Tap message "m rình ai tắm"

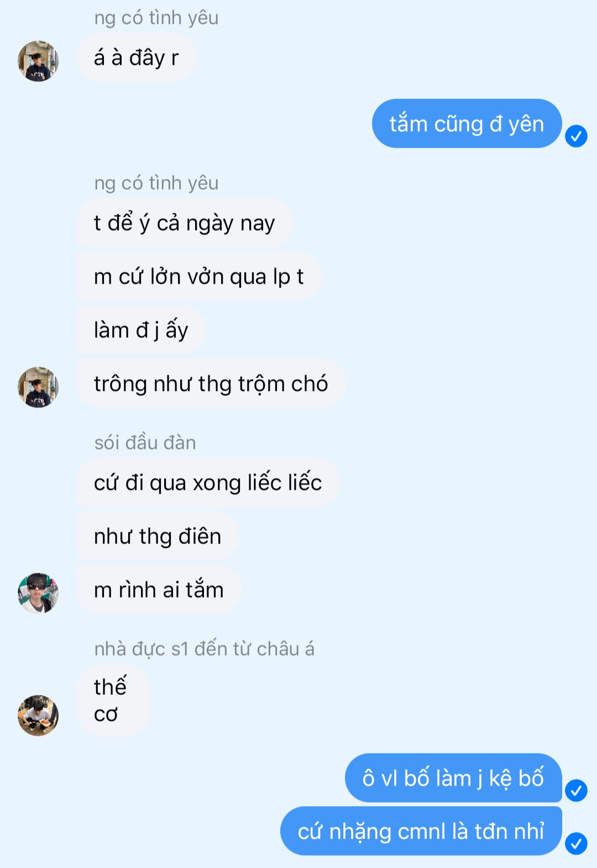pyautogui.click(x=159, y=589)
